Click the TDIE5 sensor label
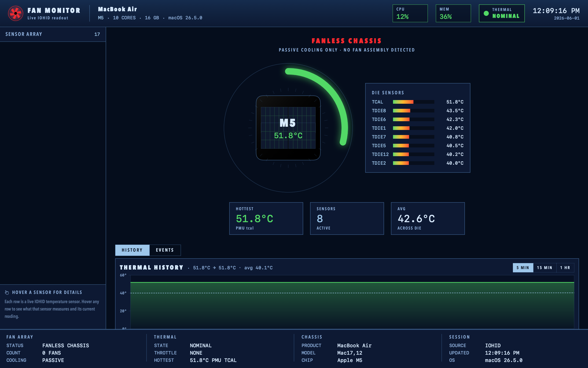The image size is (588, 368). (x=379, y=146)
